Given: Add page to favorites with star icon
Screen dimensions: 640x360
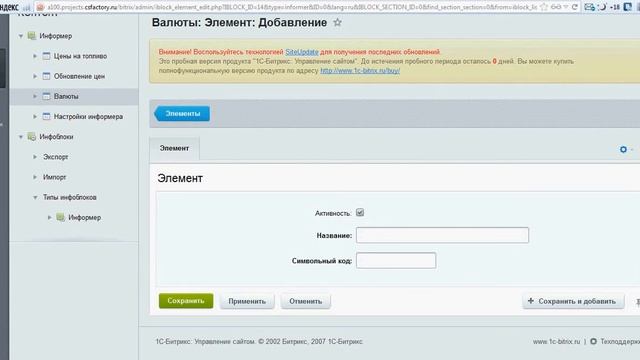Looking at the screenshot, I should tap(337, 22).
